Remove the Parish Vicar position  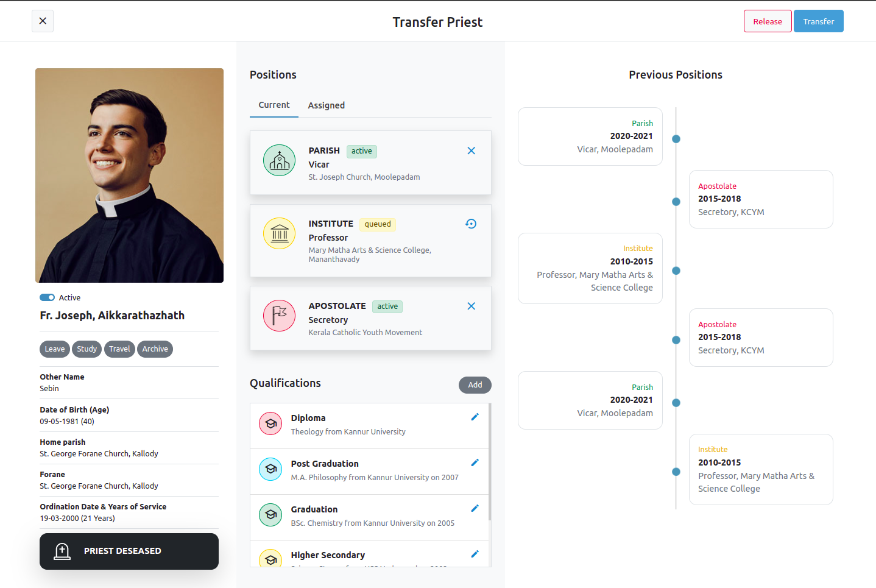[x=471, y=151]
